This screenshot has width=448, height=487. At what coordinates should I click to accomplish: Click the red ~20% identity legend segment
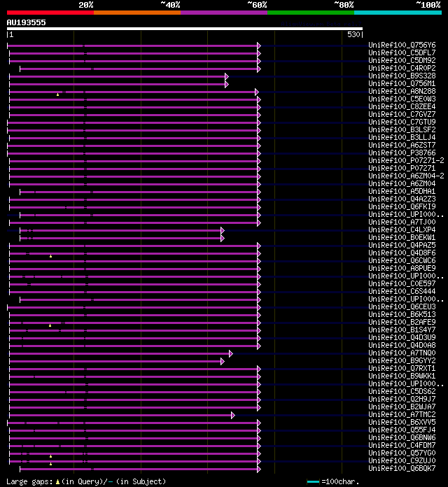pyautogui.click(x=50, y=13)
